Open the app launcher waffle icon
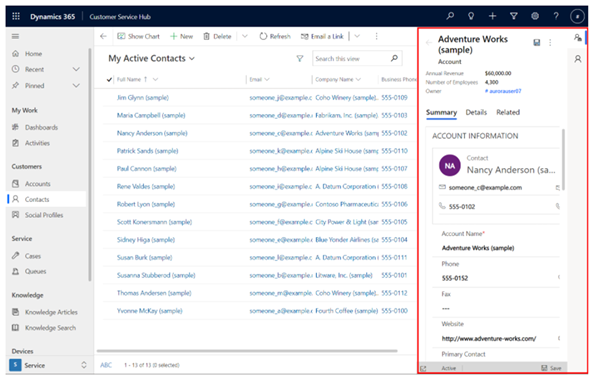 (x=16, y=16)
